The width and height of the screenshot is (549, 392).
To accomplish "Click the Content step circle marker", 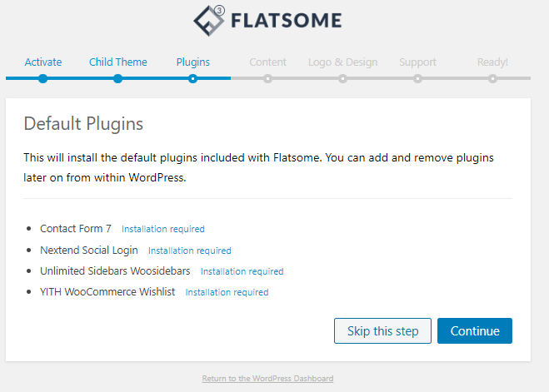I will (268, 79).
